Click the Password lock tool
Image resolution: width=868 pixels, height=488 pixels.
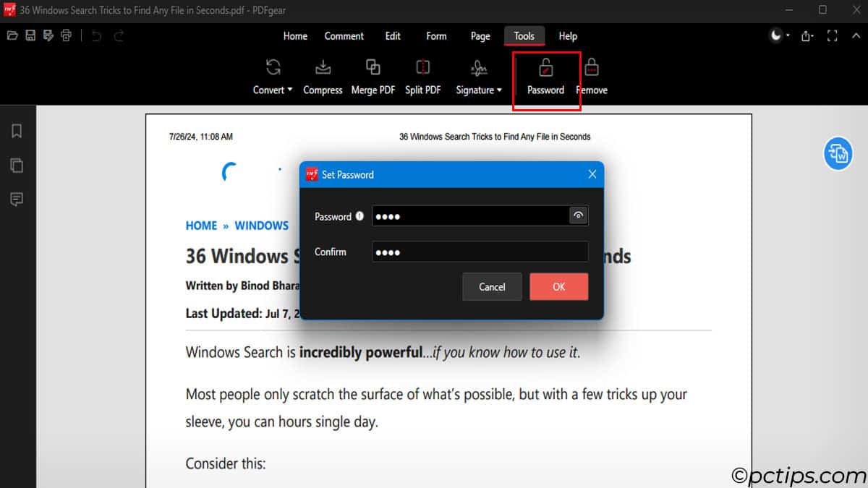tap(546, 77)
